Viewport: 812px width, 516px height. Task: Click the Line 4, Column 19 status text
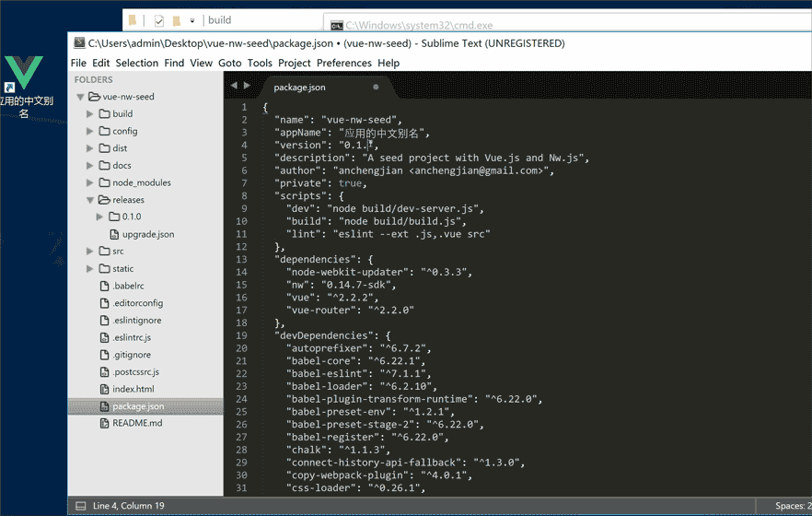coord(129,506)
